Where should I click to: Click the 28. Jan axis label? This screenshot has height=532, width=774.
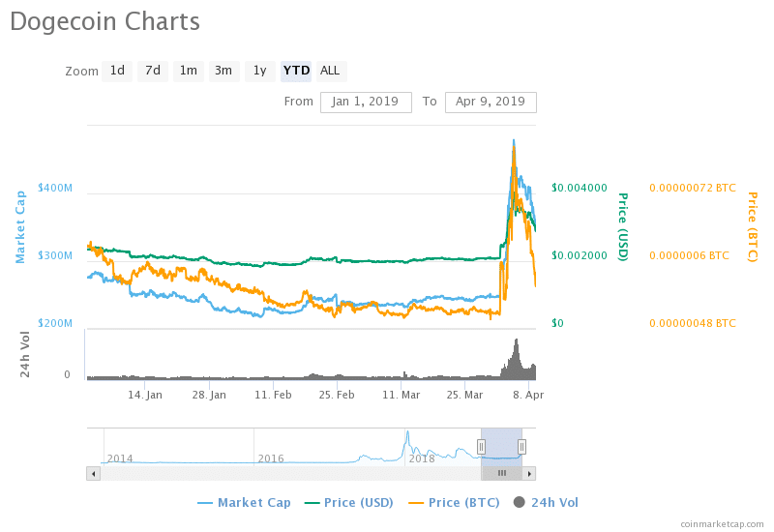(x=209, y=395)
